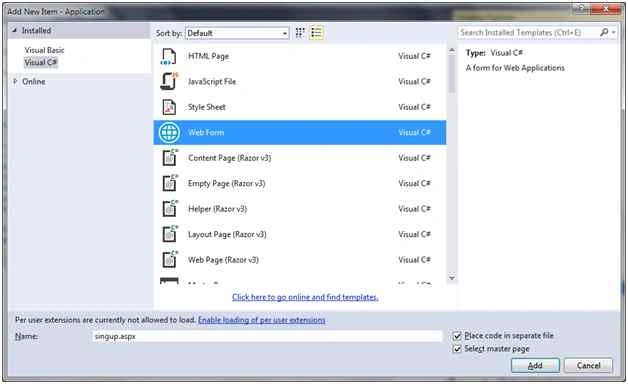This screenshot has width=628, height=384.
Task: Click the JavaScript File template icon
Action: [x=169, y=81]
